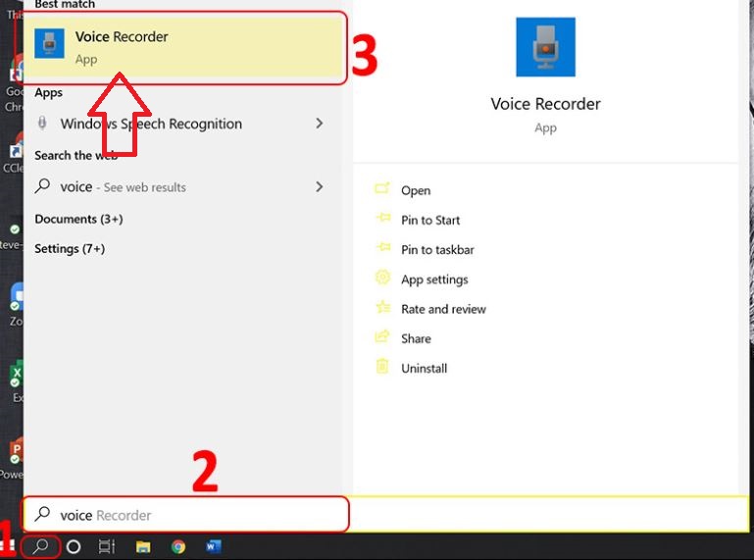The height and width of the screenshot is (560, 754).
Task: Choose Open in Voice Recorder actions
Action: 416,190
